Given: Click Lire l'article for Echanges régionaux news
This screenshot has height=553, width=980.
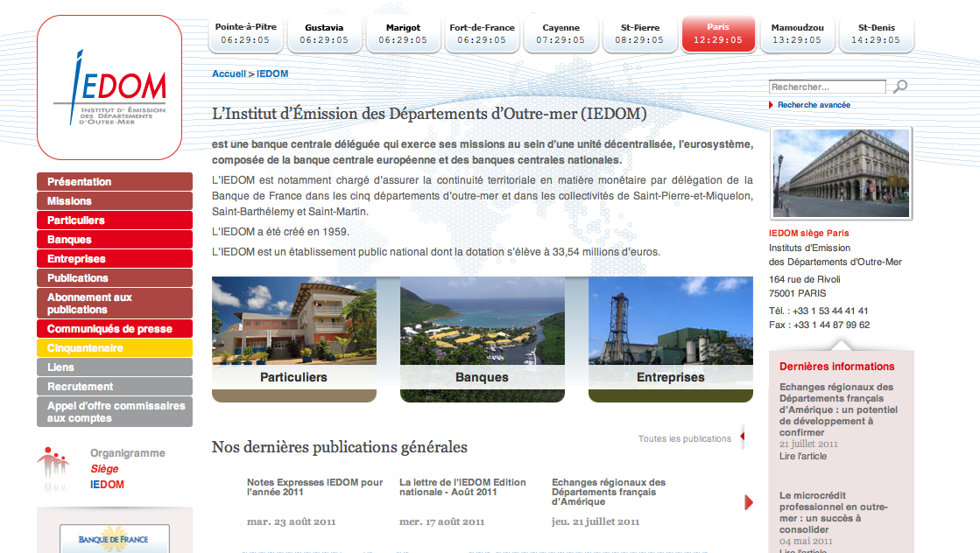Looking at the screenshot, I should 803,456.
